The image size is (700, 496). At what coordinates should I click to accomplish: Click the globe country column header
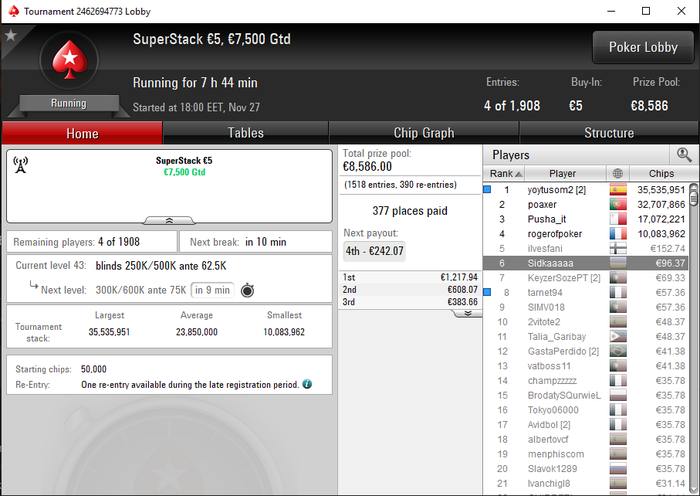pyautogui.click(x=618, y=173)
